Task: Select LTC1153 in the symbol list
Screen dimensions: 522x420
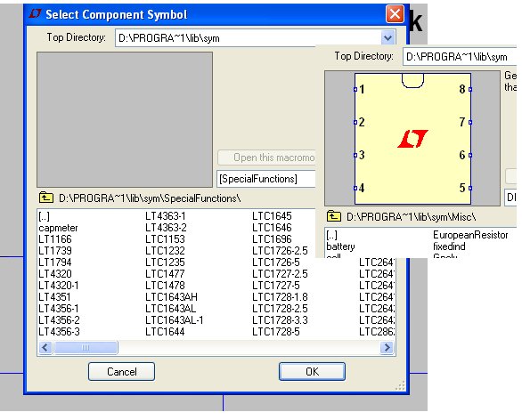Action: click(x=165, y=239)
